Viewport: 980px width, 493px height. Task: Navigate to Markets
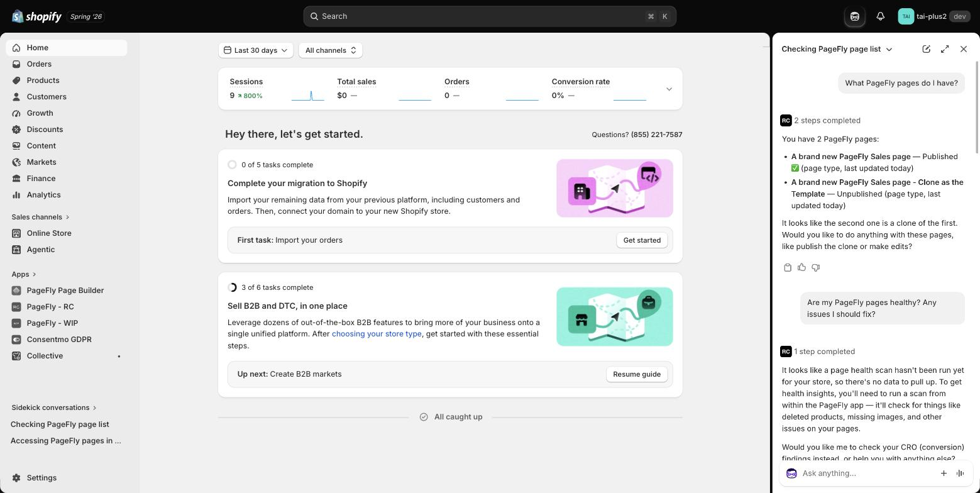click(x=41, y=162)
